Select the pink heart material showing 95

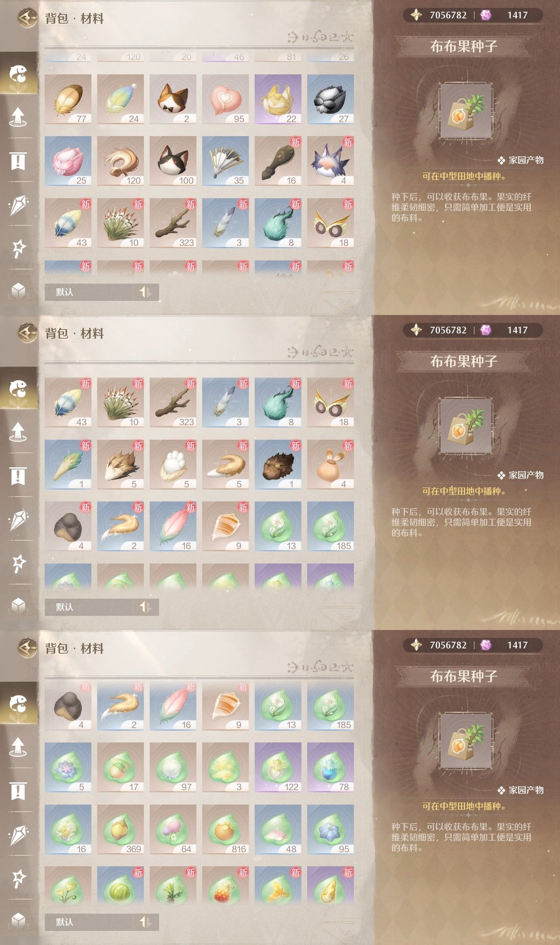coord(225,99)
